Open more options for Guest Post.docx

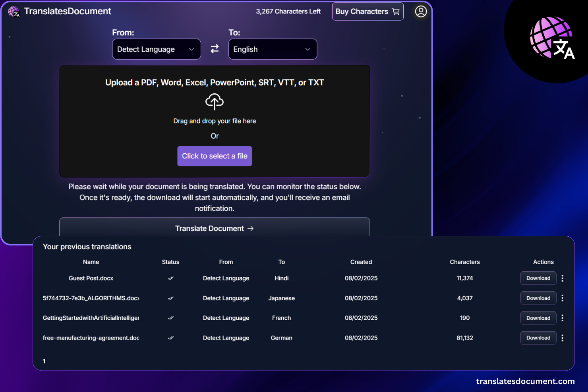coord(562,278)
